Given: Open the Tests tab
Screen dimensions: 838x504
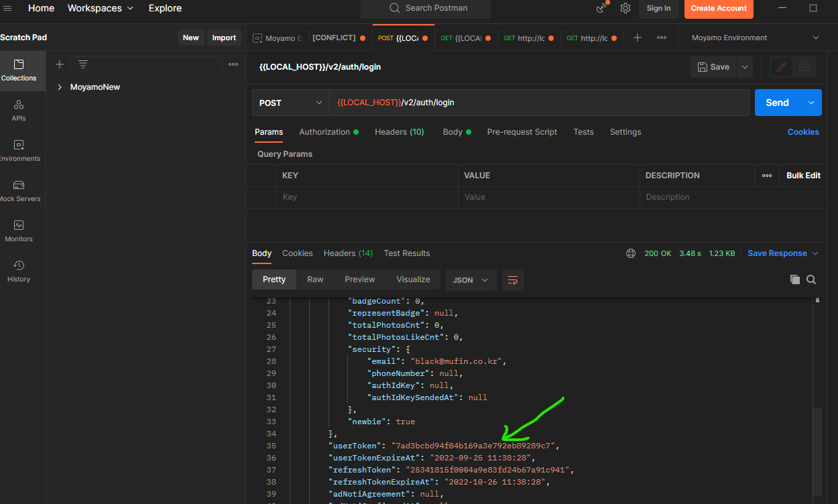Looking at the screenshot, I should [x=583, y=132].
